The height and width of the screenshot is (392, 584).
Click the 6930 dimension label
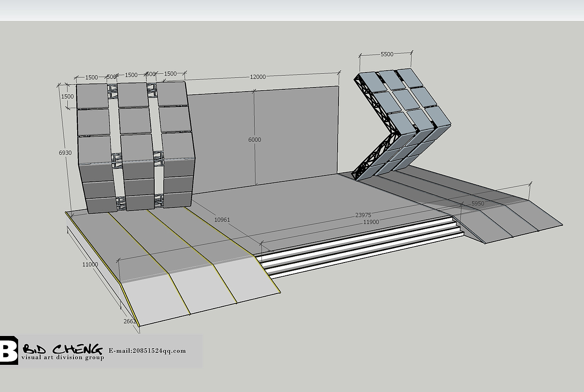point(65,153)
